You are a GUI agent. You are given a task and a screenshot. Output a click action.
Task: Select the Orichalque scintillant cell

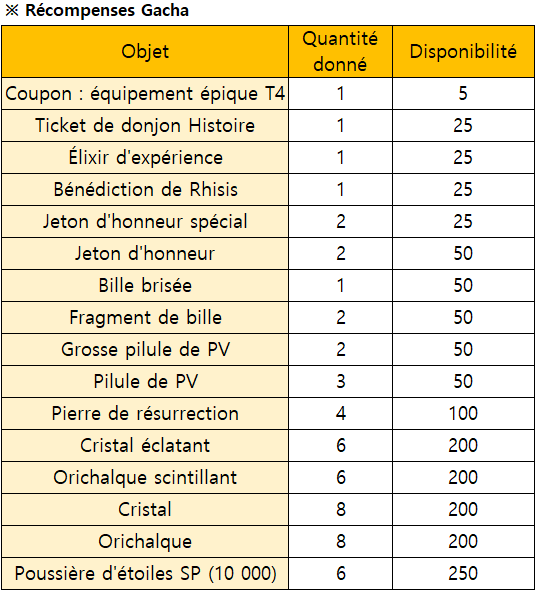145,477
